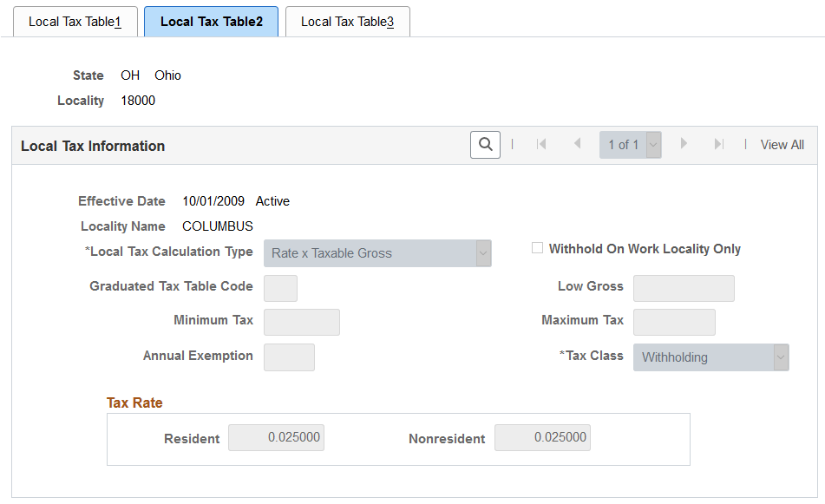Click the Find magnifier icon in Local Tax Information

(485, 145)
